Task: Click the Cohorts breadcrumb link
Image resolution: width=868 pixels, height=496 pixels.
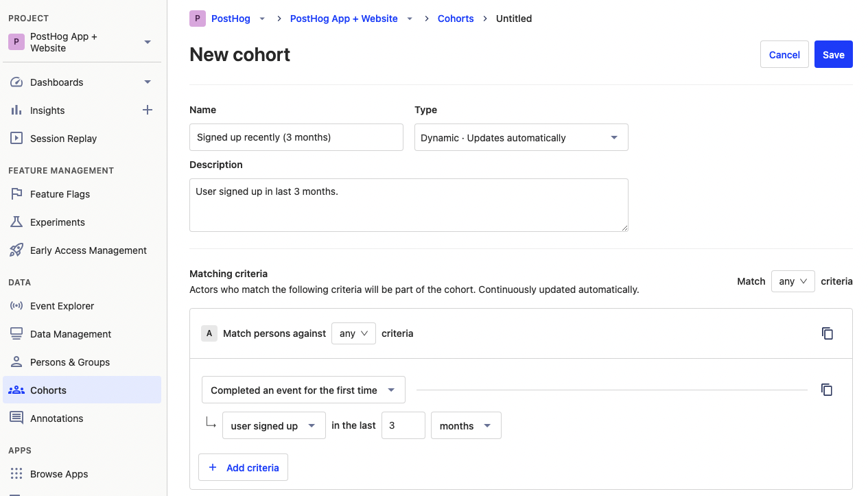Action: tap(456, 19)
